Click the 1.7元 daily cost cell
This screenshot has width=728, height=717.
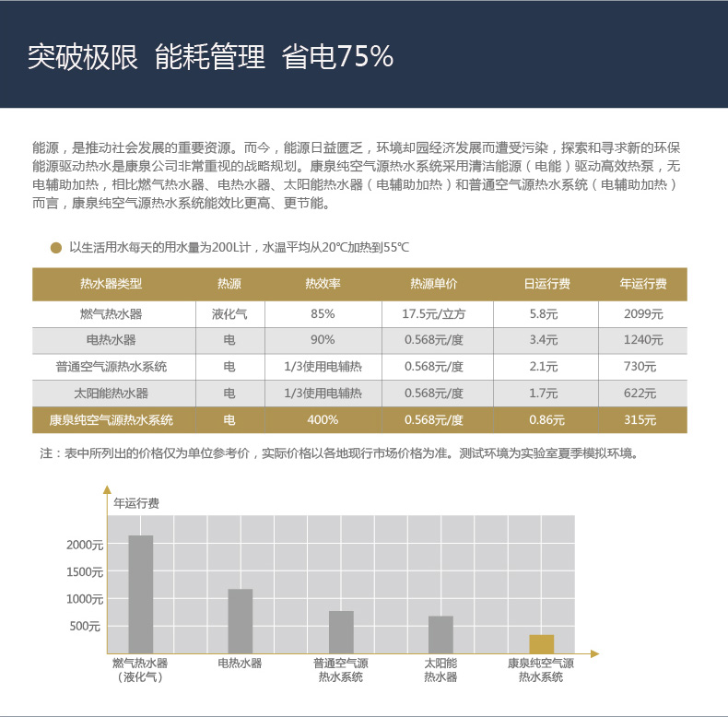[544, 394]
